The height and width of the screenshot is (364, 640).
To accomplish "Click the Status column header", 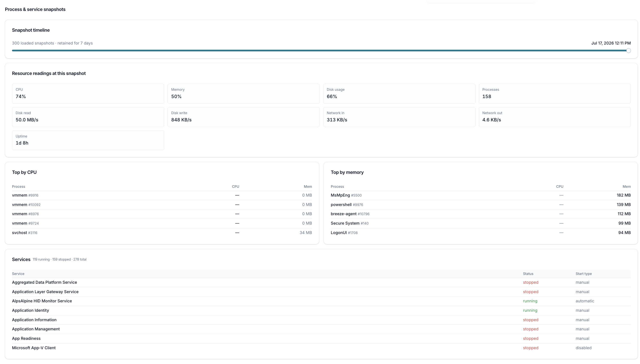I will [528, 274].
